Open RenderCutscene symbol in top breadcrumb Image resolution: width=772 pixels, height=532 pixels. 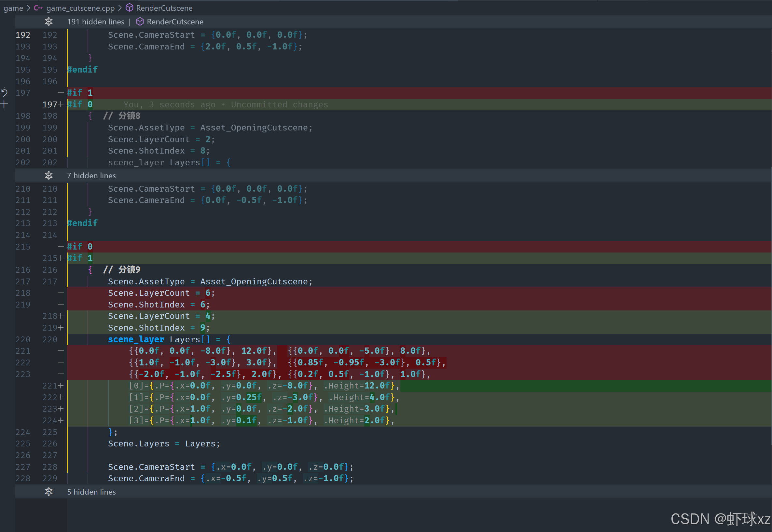(x=164, y=8)
